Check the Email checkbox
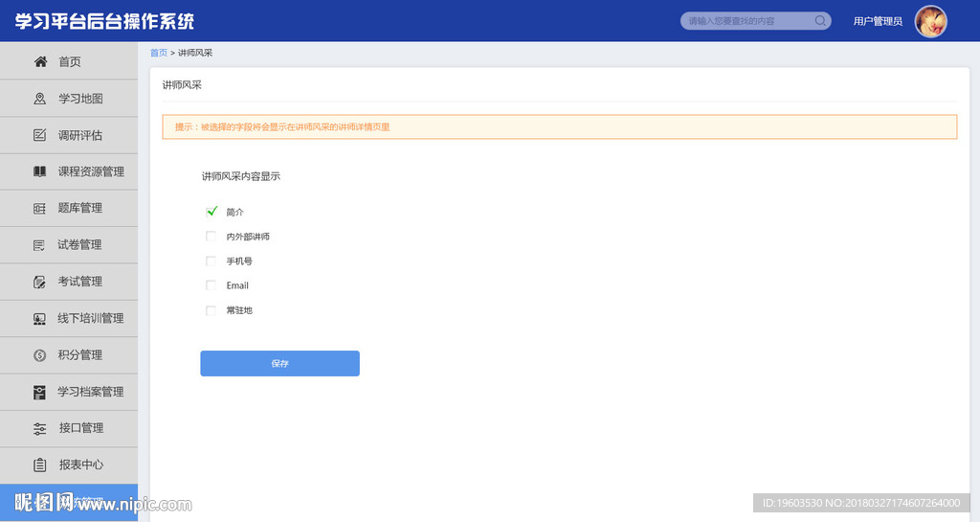Screen dimensions: 980x522 (x=211, y=285)
